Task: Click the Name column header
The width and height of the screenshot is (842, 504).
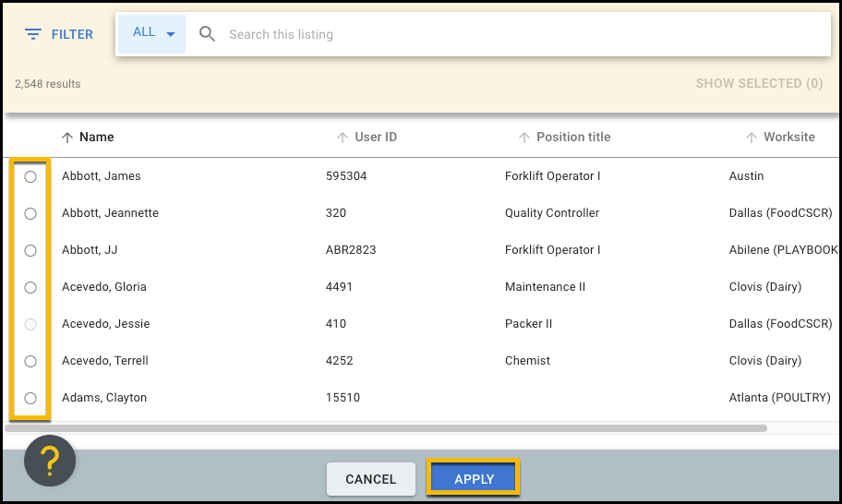Action: [x=97, y=137]
